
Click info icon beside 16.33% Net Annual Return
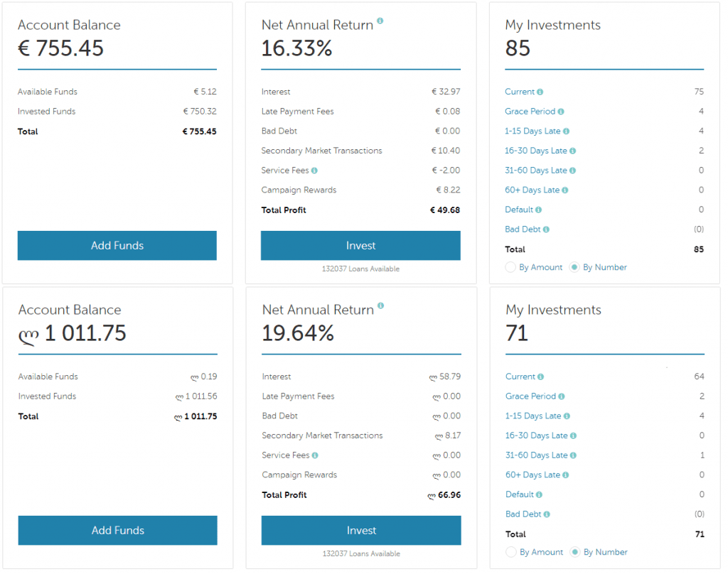(x=380, y=21)
